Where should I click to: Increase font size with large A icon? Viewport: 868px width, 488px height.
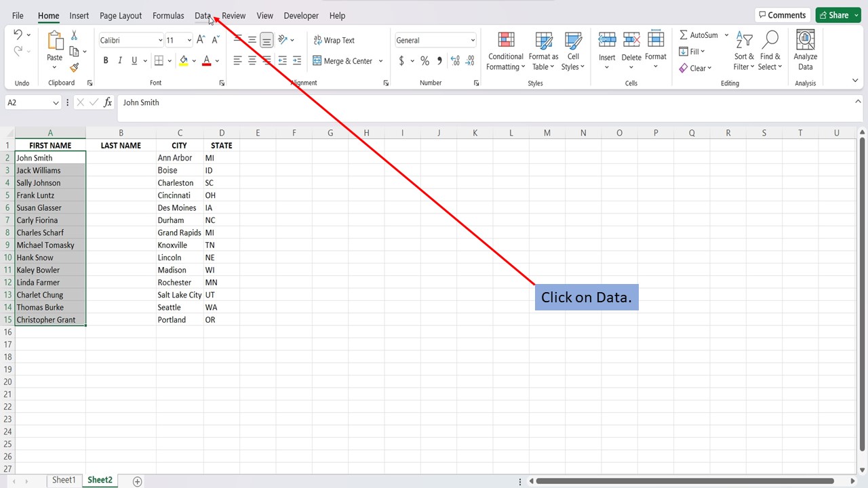(201, 40)
